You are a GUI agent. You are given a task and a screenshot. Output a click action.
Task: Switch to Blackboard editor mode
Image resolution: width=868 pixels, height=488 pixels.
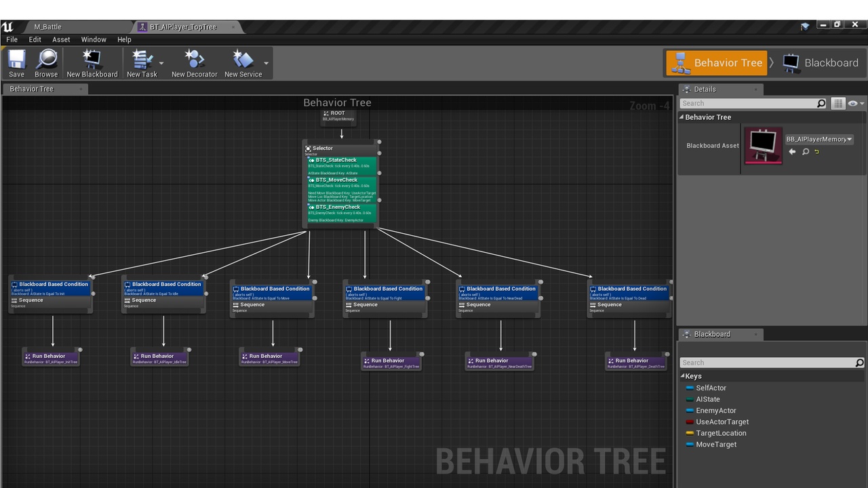tap(821, 63)
